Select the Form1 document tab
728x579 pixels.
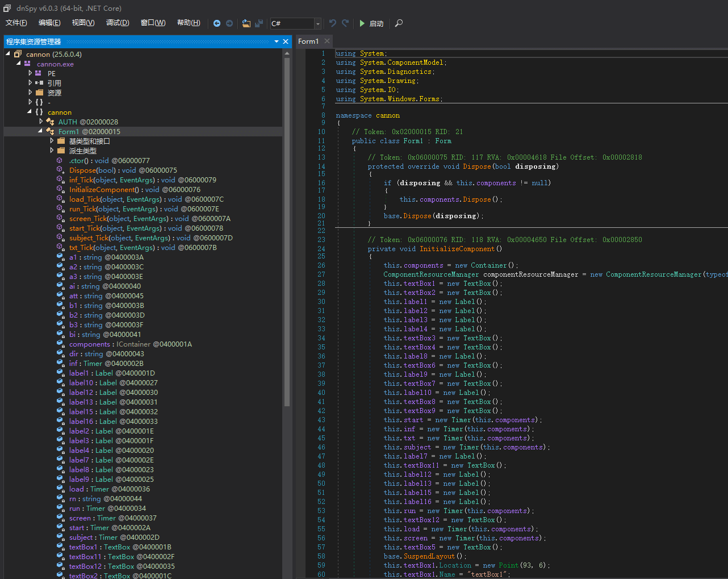point(308,41)
